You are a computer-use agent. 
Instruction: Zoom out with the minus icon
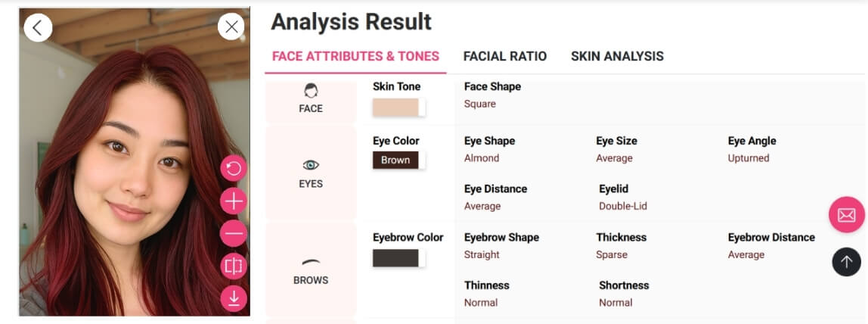coord(234,234)
